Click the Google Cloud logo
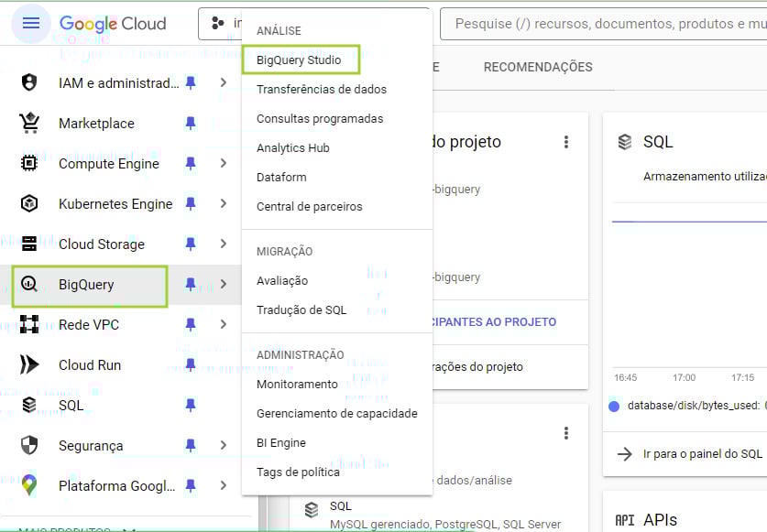Image resolution: width=767 pixels, height=532 pixels. (113, 24)
